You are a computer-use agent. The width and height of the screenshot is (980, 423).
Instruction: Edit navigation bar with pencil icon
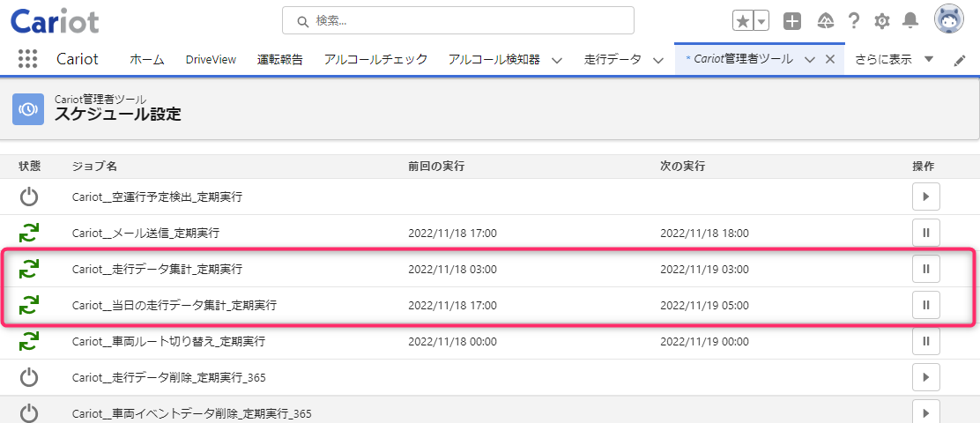point(960,61)
